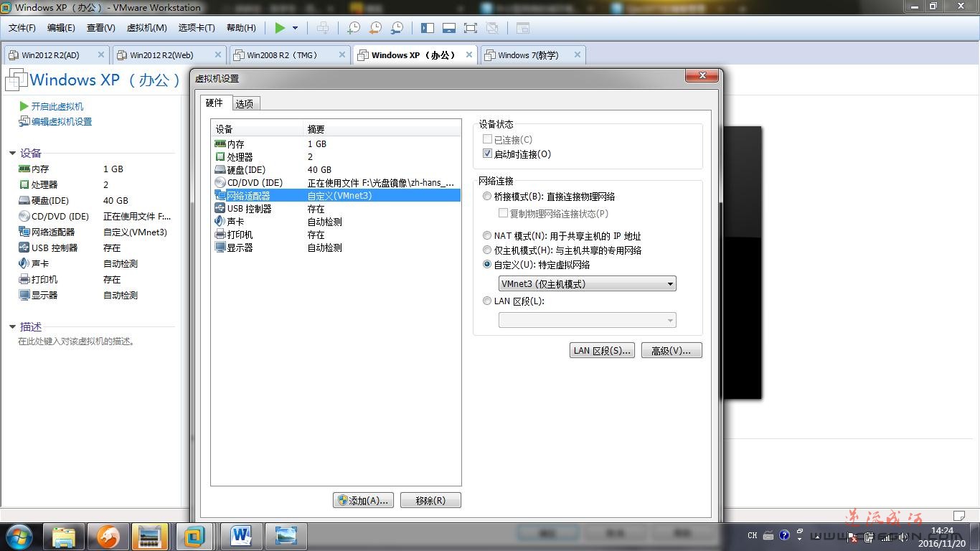The height and width of the screenshot is (551, 980).
Task: Toggle the thumbnail bar view icon
Action: 449,28
